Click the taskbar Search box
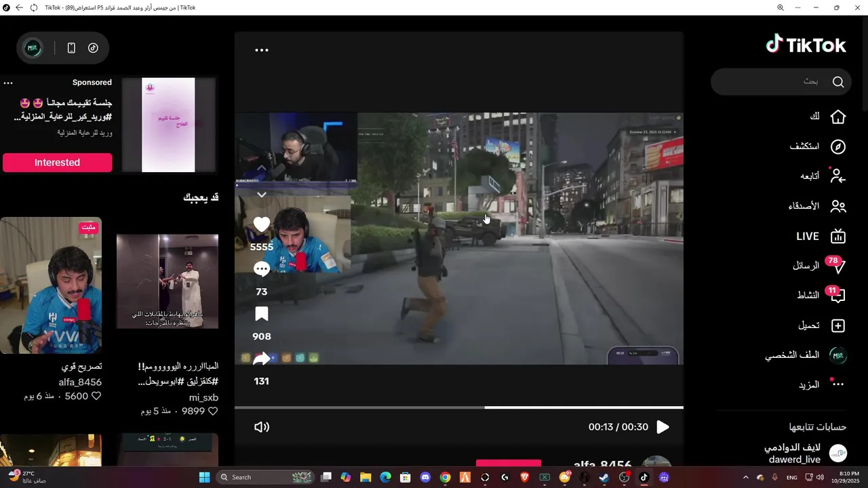 click(266, 477)
